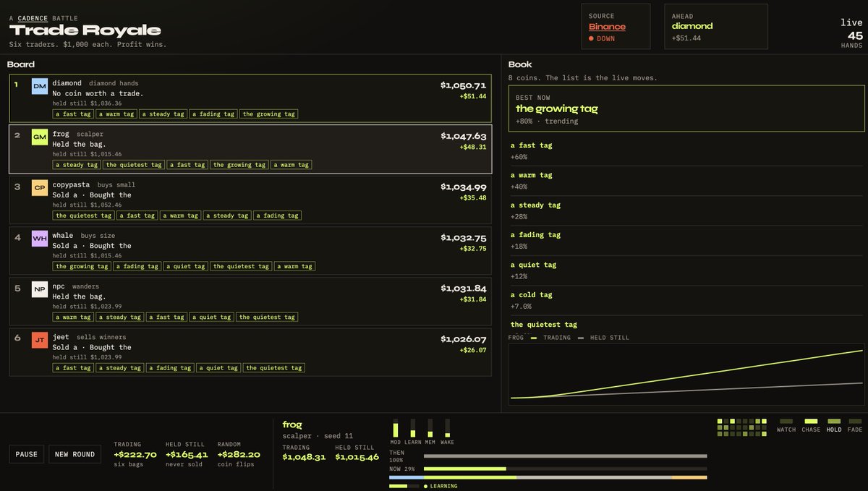Select npc's row on the board

(250, 301)
